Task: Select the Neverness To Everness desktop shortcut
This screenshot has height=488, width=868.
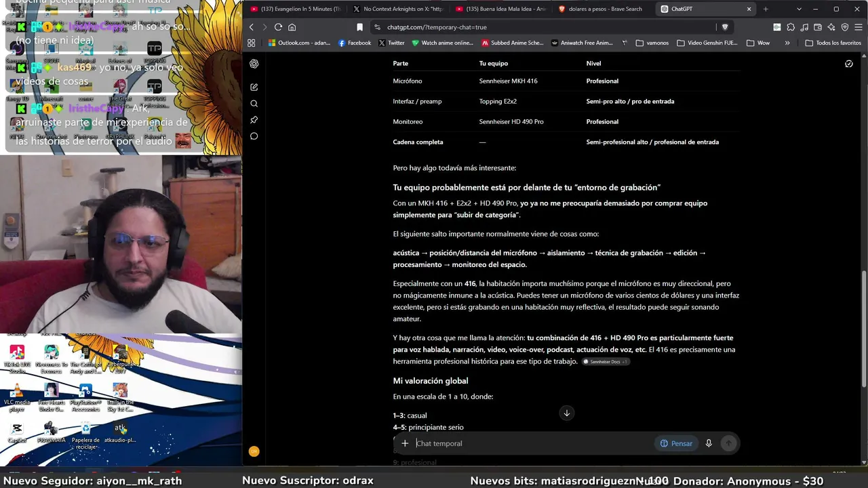Action: click(x=51, y=358)
